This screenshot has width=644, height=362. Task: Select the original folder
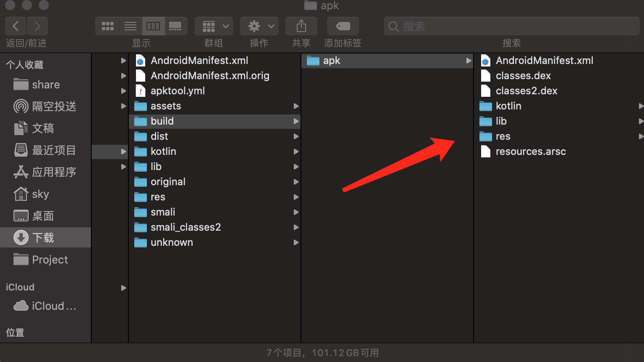pyautogui.click(x=215, y=182)
